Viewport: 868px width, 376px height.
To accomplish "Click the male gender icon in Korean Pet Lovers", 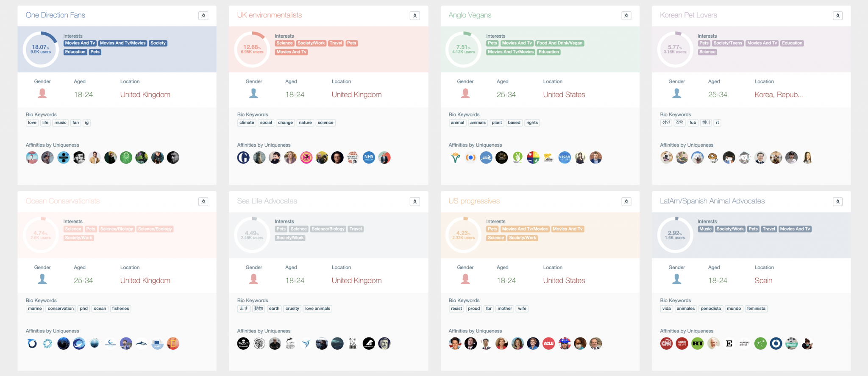I will coord(676,93).
